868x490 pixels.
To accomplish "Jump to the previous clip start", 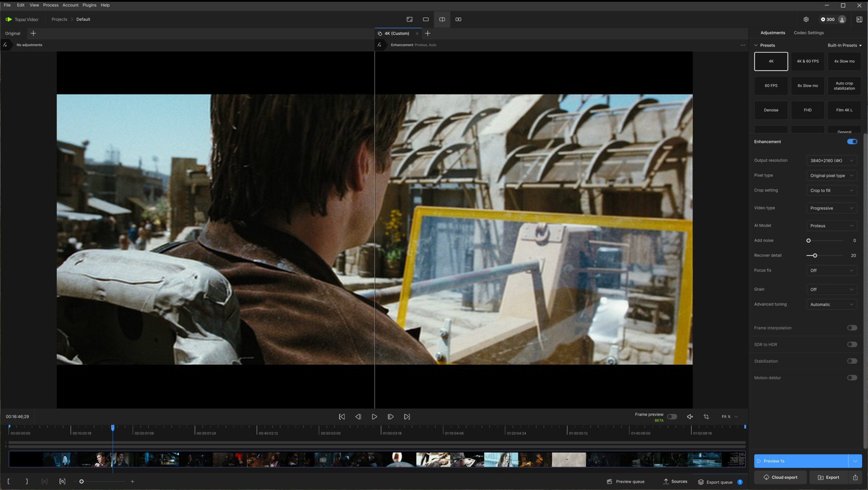I will [342, 417].
